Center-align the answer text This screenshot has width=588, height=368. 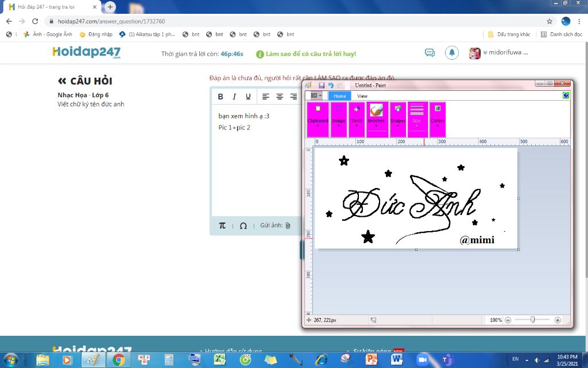click(x=280, y=97)
